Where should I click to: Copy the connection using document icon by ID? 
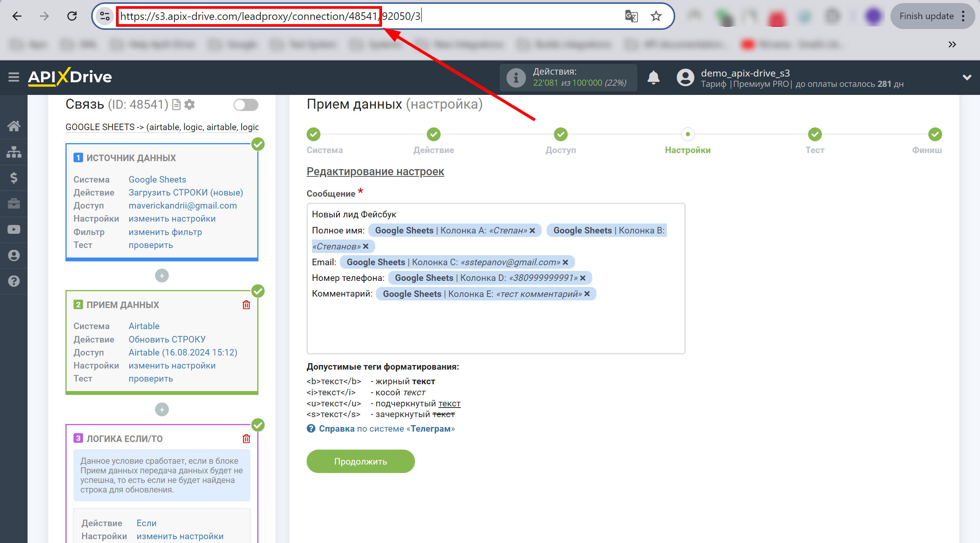click(x=176, y=104)
